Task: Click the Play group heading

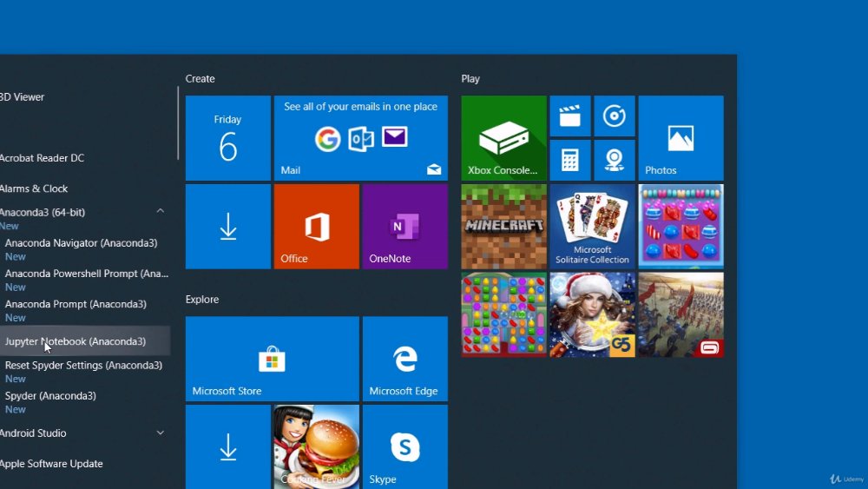Action: pos(470,79)
